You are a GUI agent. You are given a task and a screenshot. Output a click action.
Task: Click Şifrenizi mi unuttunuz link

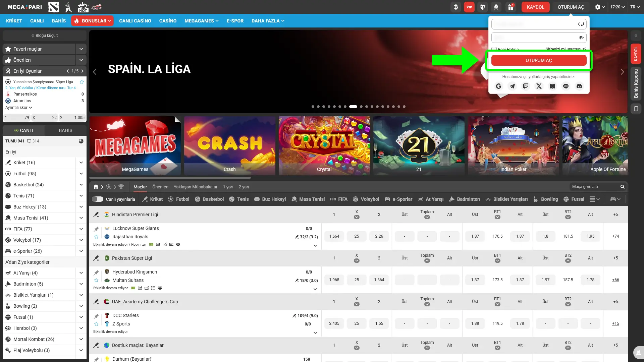[566, 49]
